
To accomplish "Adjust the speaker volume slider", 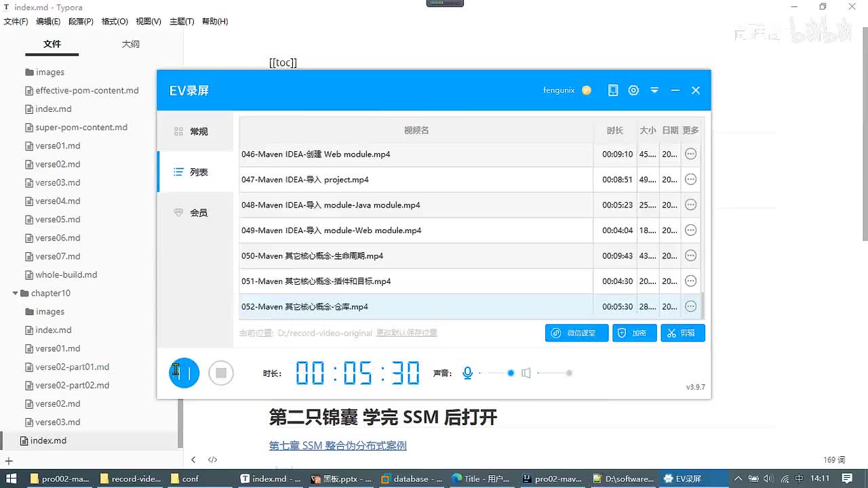I will [555, 373].
